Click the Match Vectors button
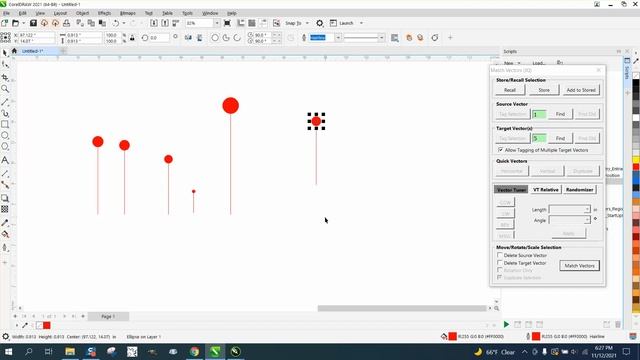 tap(580, 266)
